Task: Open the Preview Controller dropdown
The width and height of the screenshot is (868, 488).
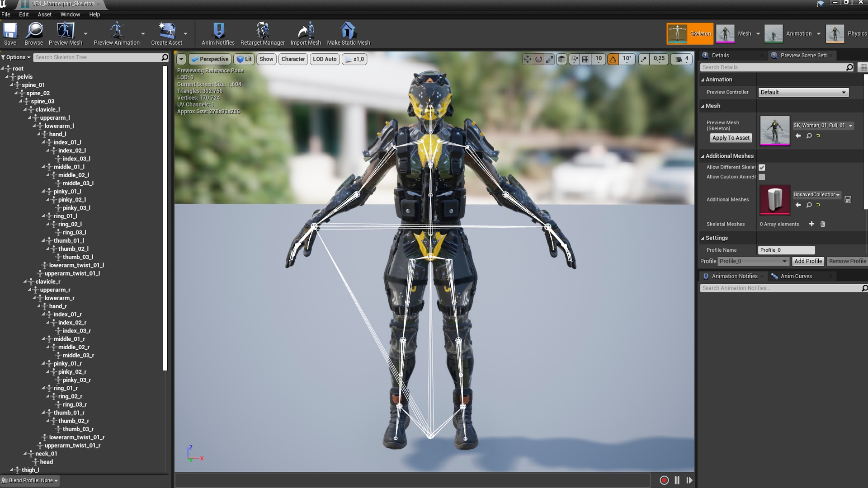Action: tap(803, 92)
